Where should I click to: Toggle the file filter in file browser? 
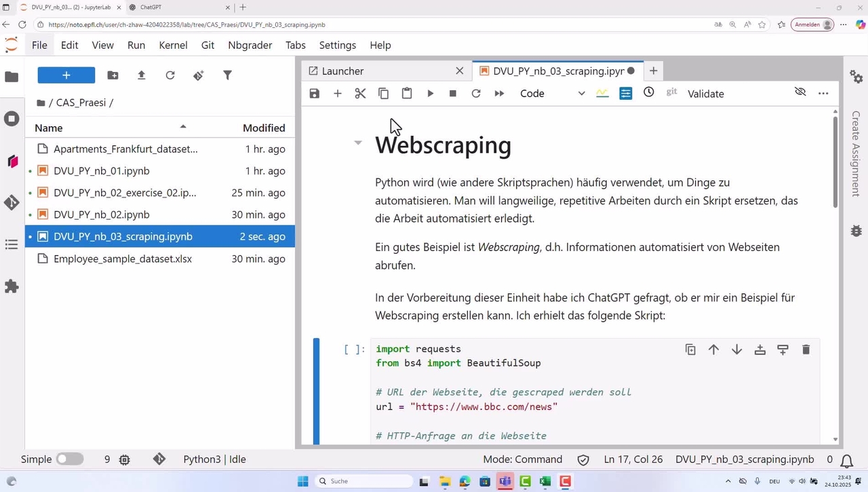227,75
